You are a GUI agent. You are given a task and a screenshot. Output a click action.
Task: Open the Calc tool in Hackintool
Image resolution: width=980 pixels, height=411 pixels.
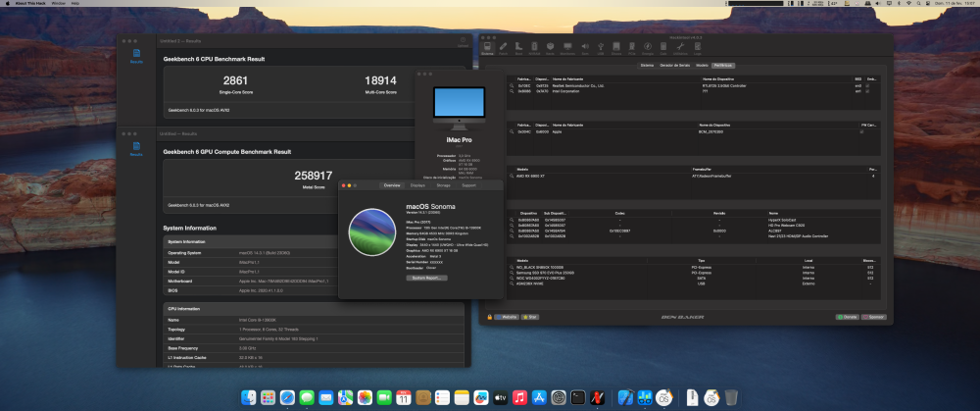point(663,47)
